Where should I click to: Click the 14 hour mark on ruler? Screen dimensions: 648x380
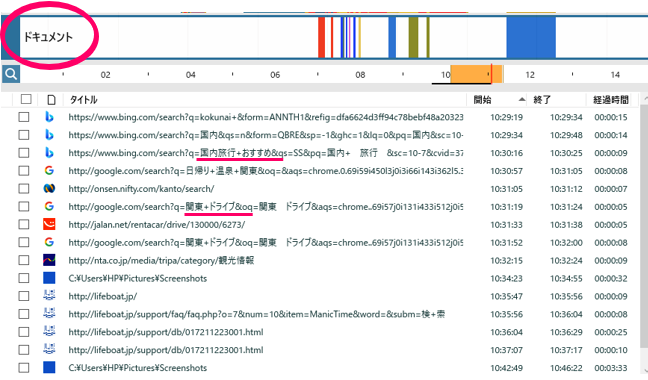click(x=615, y=75)
